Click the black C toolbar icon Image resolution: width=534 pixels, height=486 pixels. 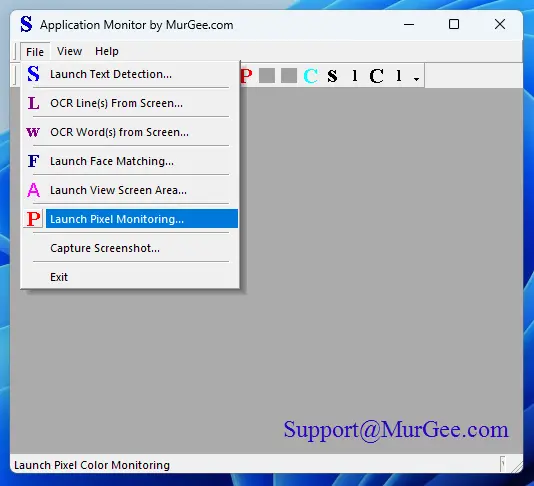pyautogui.click(x=377, y=76)
